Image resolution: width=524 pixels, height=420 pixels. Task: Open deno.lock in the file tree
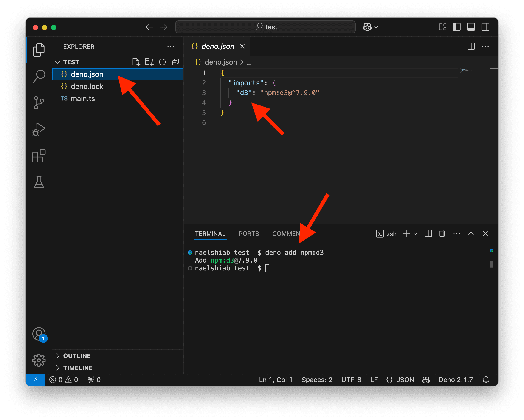[118, 86]
